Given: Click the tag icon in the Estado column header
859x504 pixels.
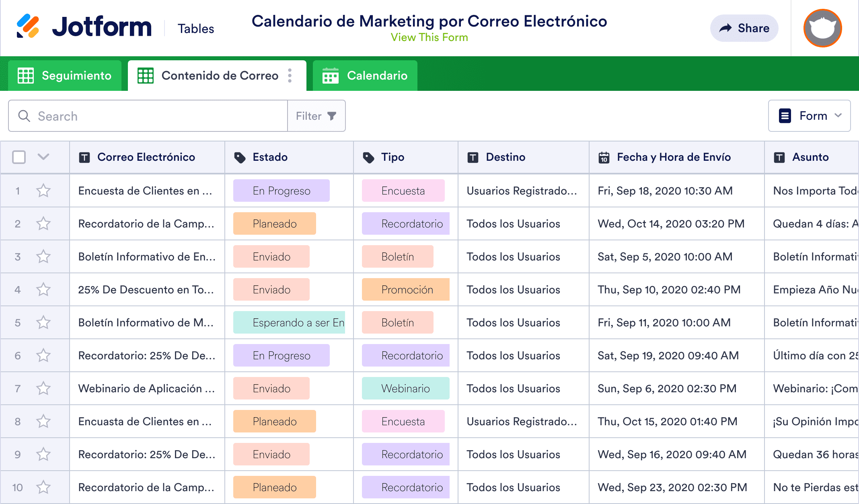Looking at the screenshot, I should (x=240, y=157).
